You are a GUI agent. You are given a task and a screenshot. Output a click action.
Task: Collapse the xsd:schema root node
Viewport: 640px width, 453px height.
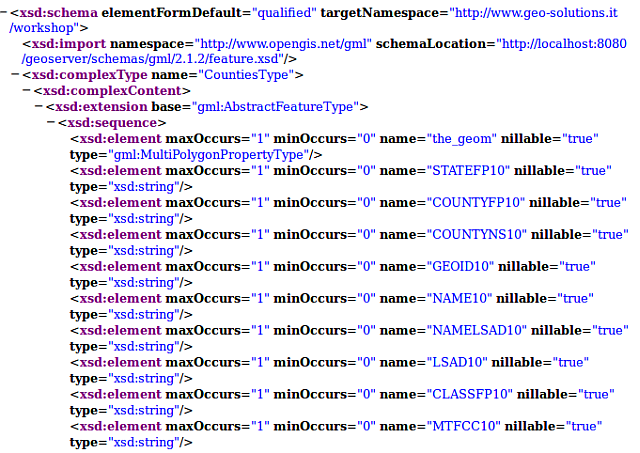click(4, 13)
